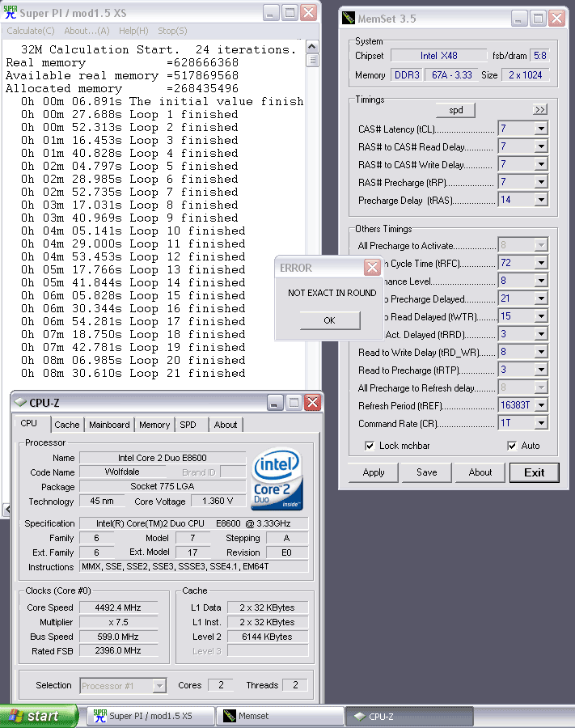Click the Apply button in MemSet
Image resolution: width=575 pixels, height=728 pixels.
click(374, 472)
